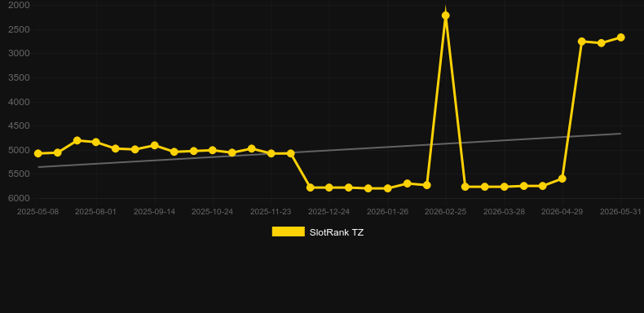Select the peak data point for 2026-02-25
Screen dimensions: 644x313
(x=446, y=15)
